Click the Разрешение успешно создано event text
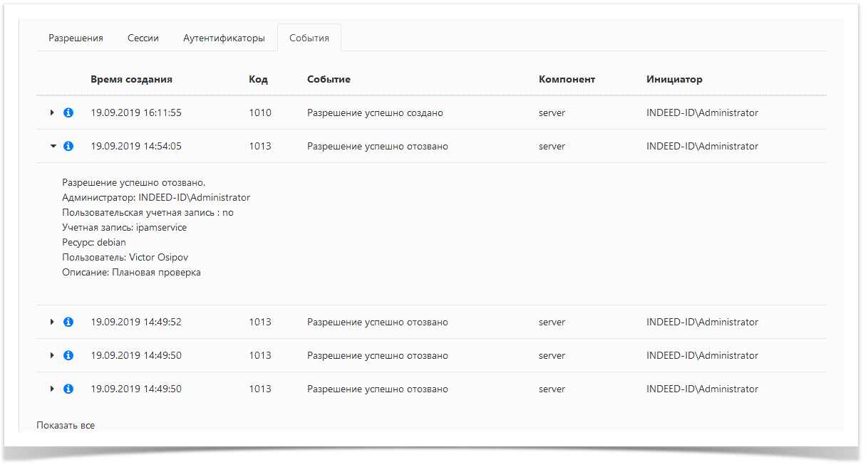The width and height of the screenshot is (868, 467). point(375,112)
